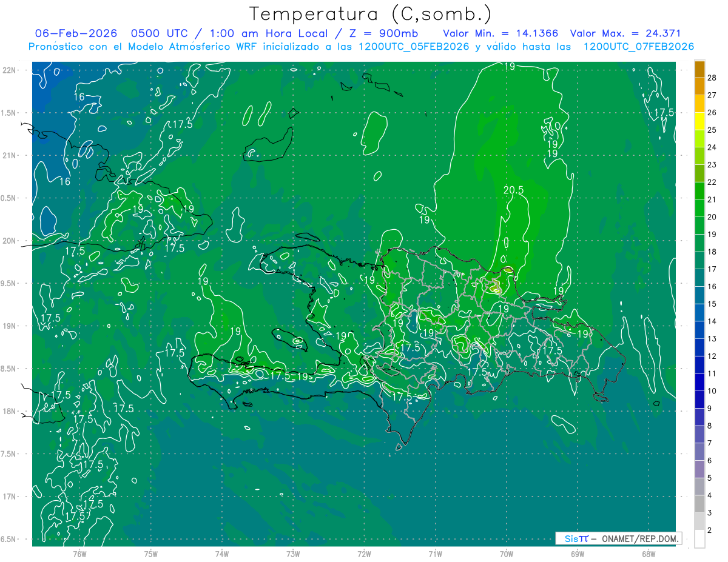728x562 pixels.
Task: Pick the lime colorbar segment between 23 and 24
Action: (699, 156)
